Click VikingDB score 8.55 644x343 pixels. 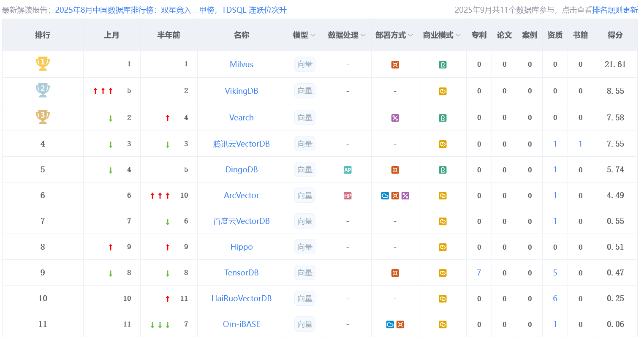click(615, 91)
